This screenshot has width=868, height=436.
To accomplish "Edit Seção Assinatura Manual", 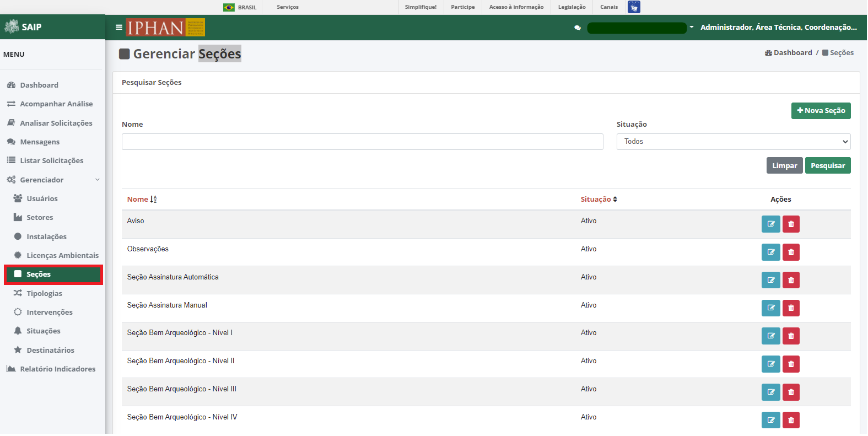I will [771, 308].
